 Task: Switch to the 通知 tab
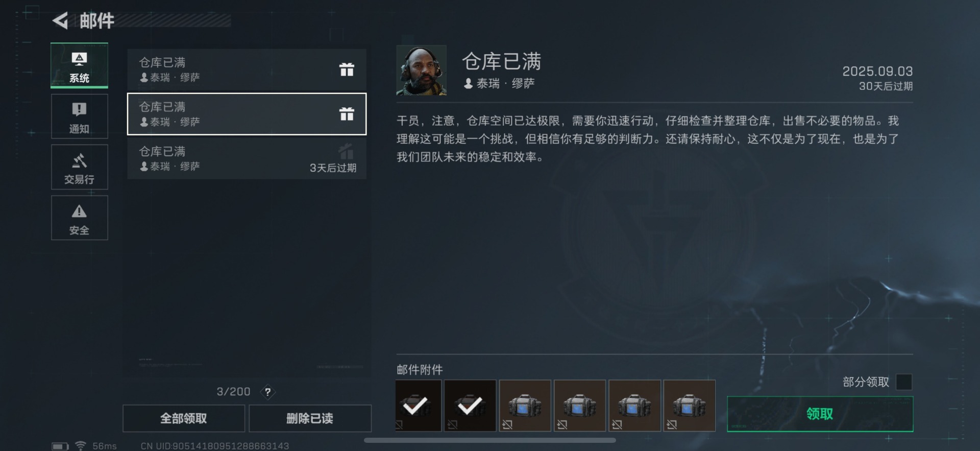pos(79,116)
